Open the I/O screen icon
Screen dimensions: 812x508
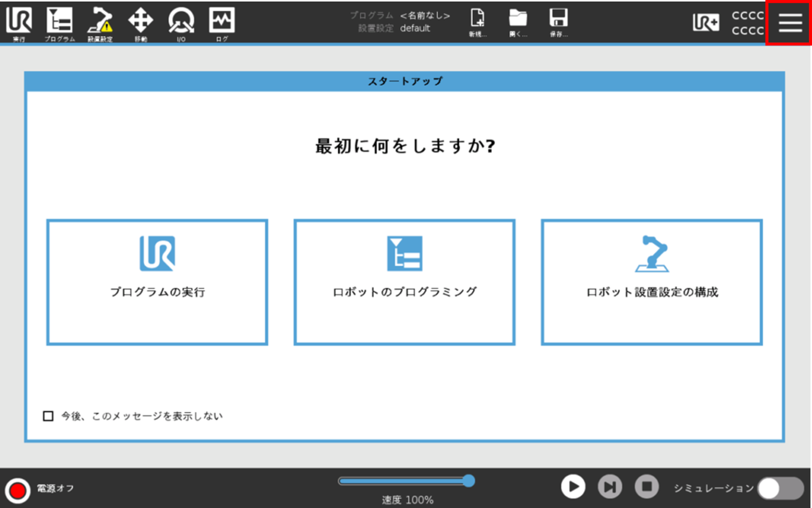(x=181, y=23)
